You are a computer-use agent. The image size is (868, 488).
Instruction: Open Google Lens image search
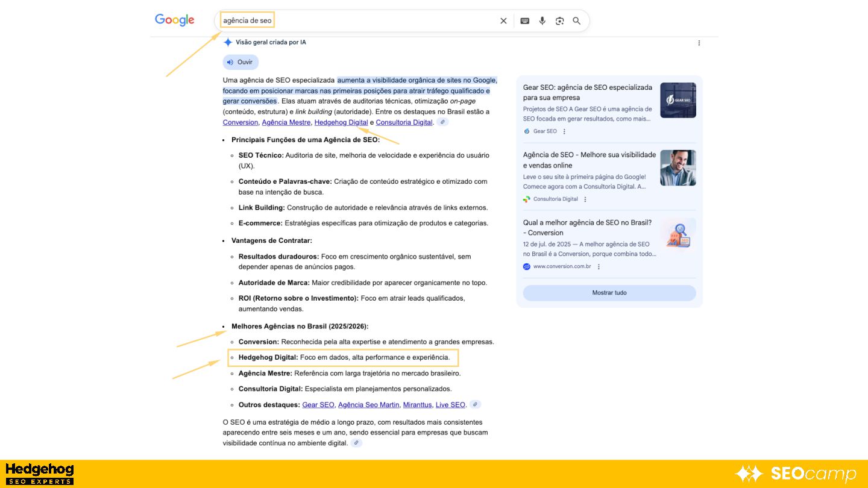pos(560,21)
